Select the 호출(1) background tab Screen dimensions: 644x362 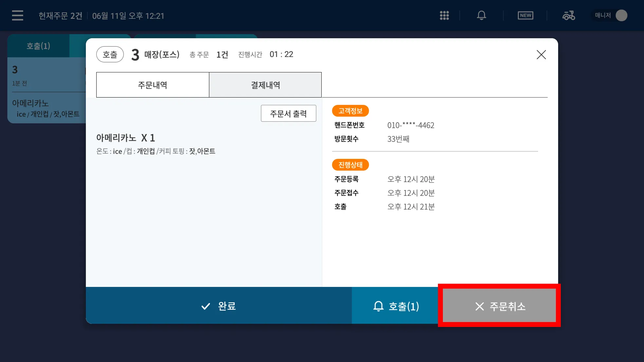click(38, 46)
